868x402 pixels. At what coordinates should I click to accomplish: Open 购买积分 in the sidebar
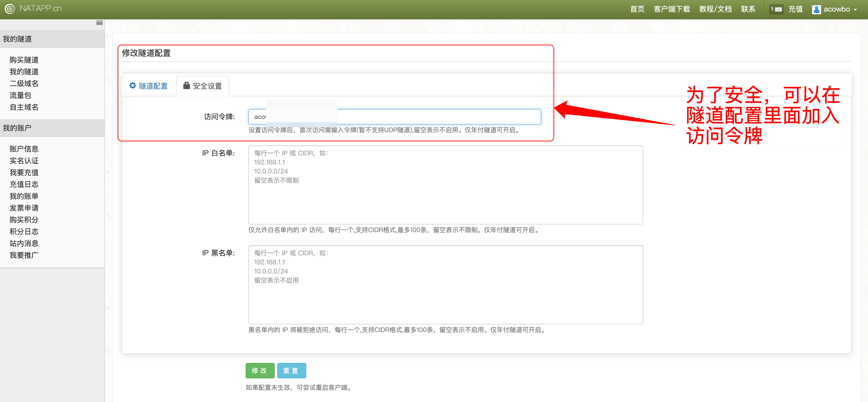[x=24, y=220]
